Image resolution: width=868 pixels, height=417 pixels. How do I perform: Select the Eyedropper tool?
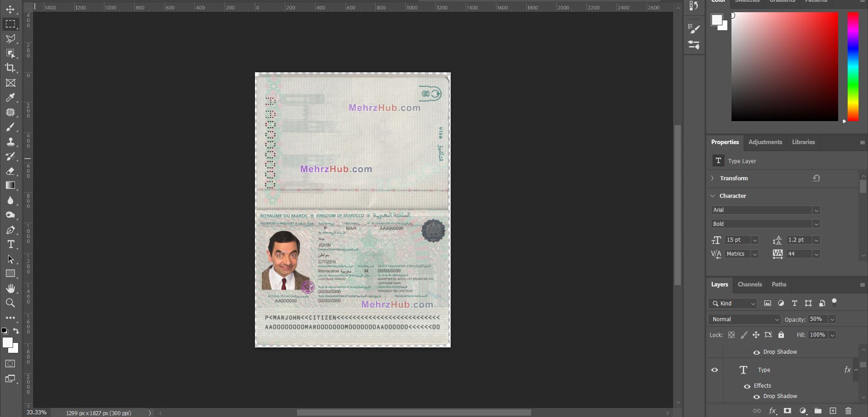pos(10,98)
